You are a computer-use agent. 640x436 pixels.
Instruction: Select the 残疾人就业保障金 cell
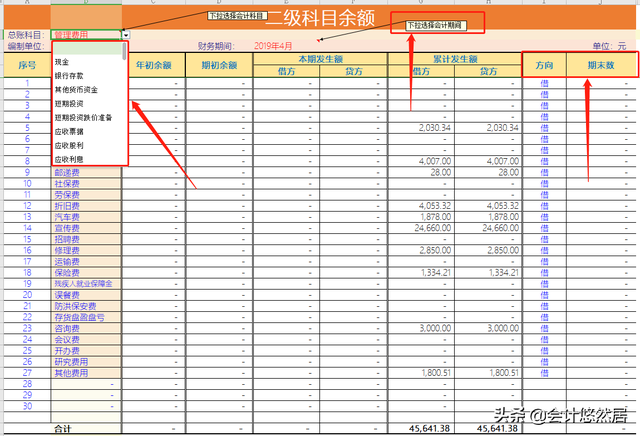86,284
